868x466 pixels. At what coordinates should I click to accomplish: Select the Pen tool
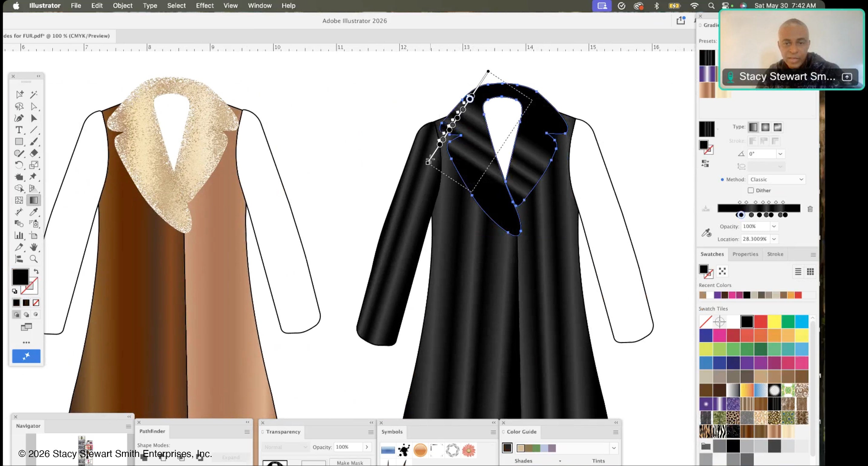(x=19, y=118)
